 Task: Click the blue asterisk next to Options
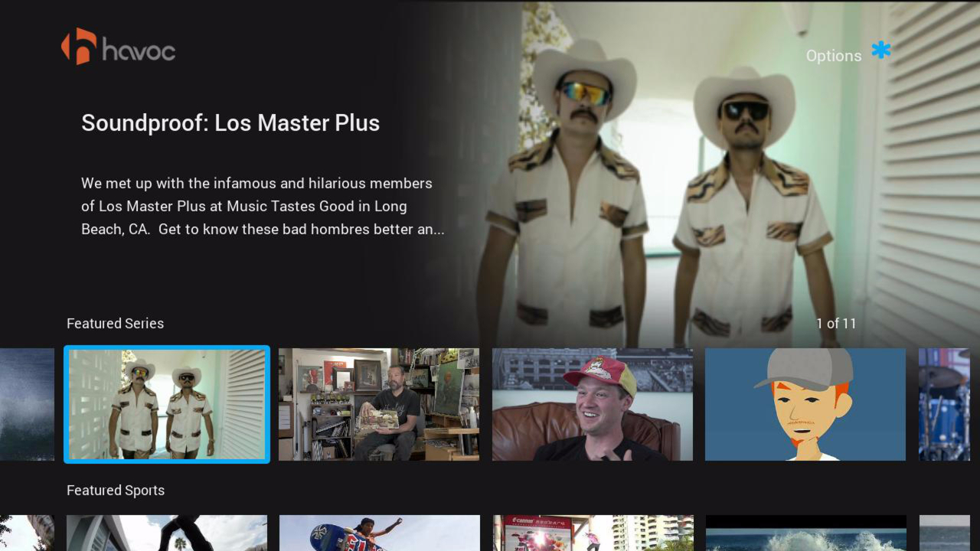880,51
